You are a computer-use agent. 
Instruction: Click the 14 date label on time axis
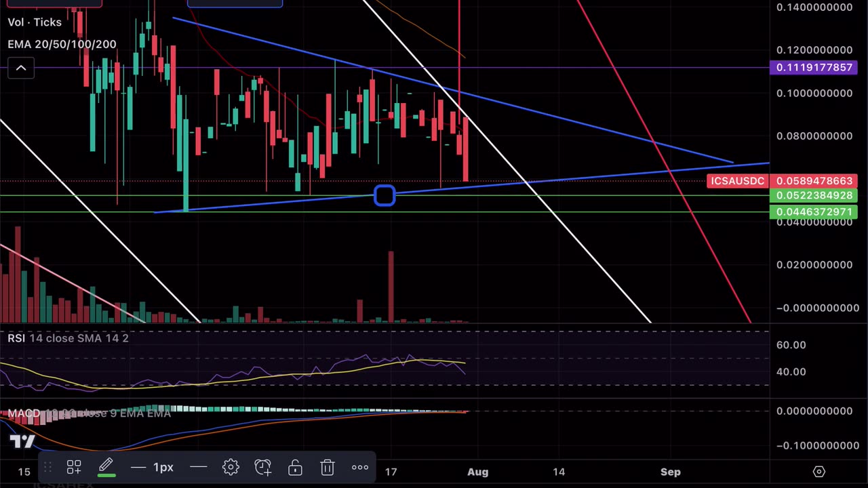click(559, 472)
